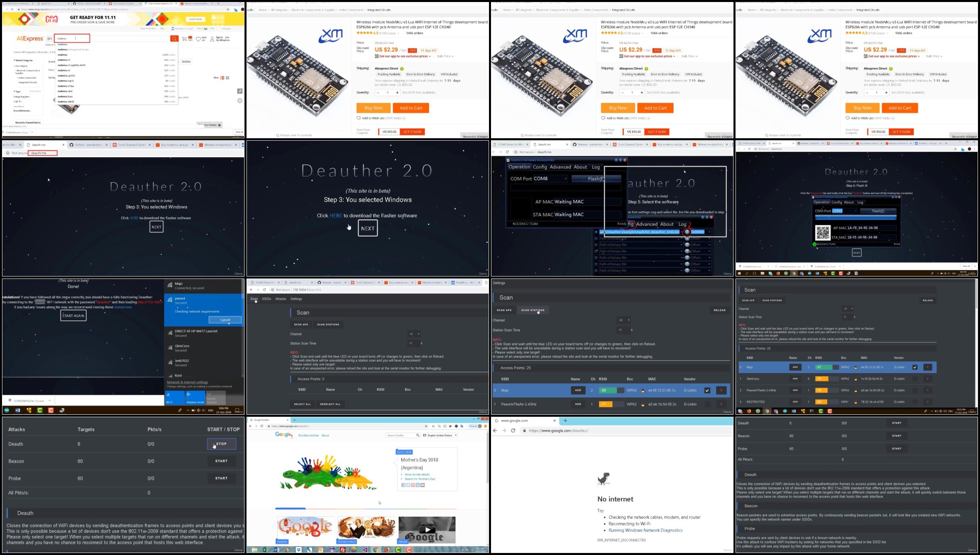Click the floating pencil edit icon on AliExpress
The image size is (980, 555).
click(x=240, y=91)
